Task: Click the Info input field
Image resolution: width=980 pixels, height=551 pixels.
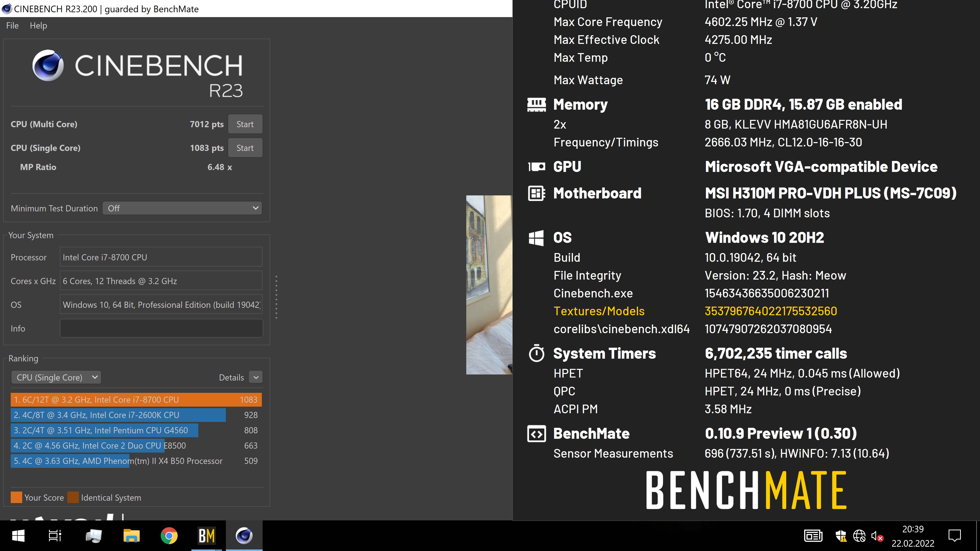Action: click(161, 328)
